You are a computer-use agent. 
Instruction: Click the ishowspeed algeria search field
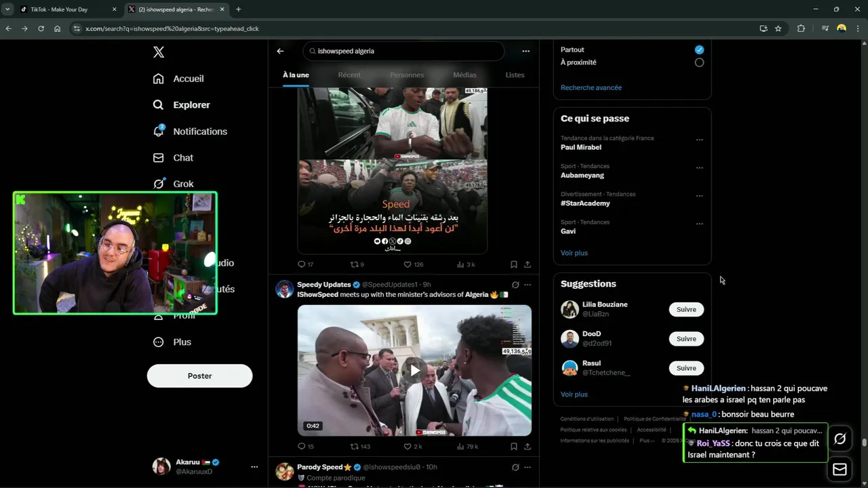click(x=404, y=51)
